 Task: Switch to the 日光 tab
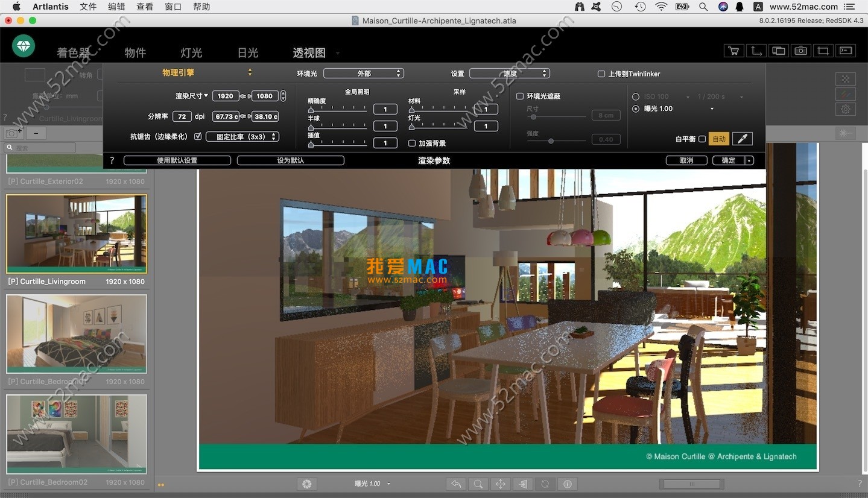point(248,53)
